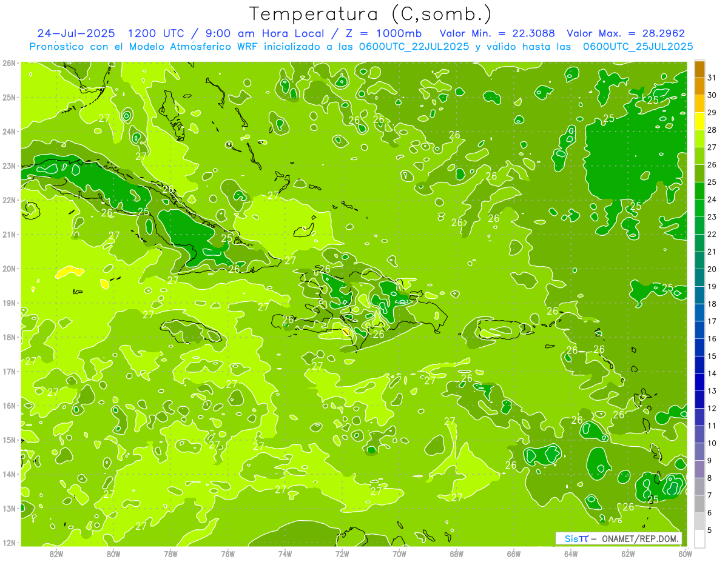The image size is (728, 562).
Task: Click the orange swatch between 30 and 31
Action: tap(699, 87)
